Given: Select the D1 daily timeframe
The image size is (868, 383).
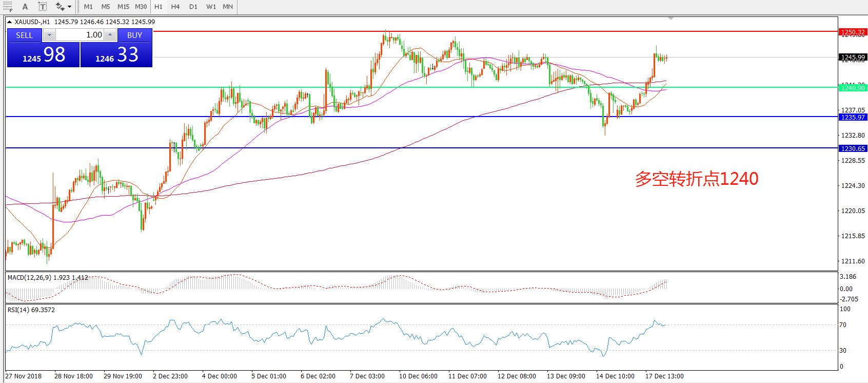Looking at the screenshot, I should click(x=193, y=7).
